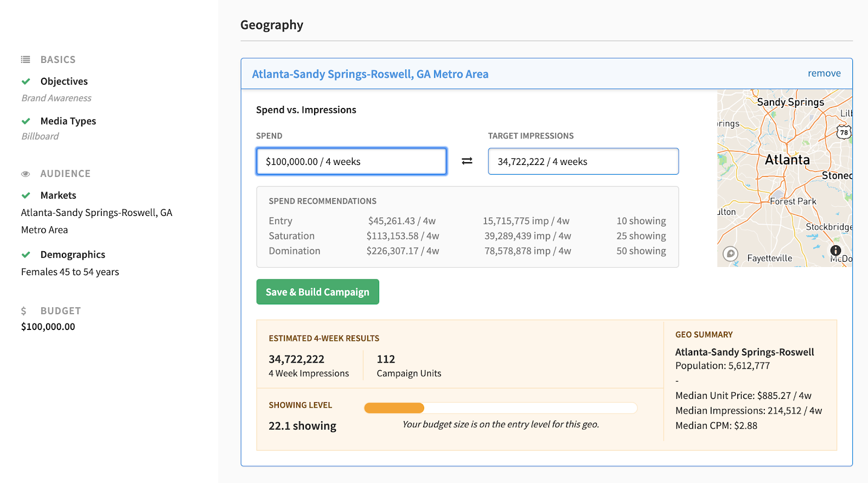Viewport: 868px width, 483px height.
Task: Focus the Spend input field
Action: 352,162
